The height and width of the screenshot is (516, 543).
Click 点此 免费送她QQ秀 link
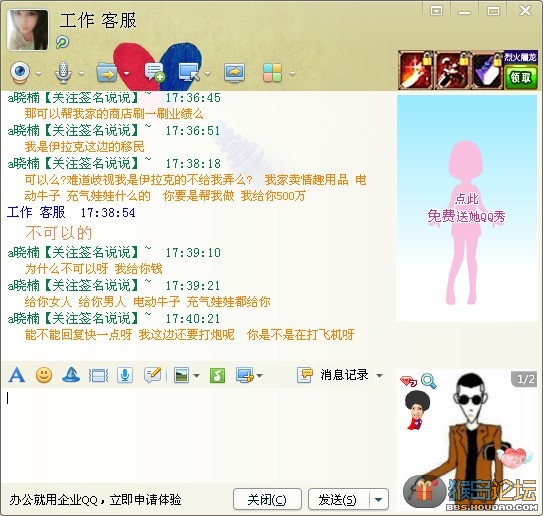pos(466,208)
